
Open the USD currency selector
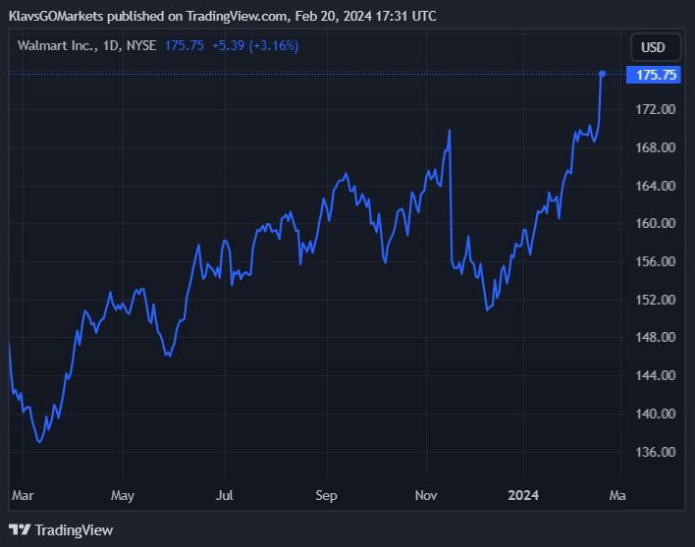tap(652, 47)
